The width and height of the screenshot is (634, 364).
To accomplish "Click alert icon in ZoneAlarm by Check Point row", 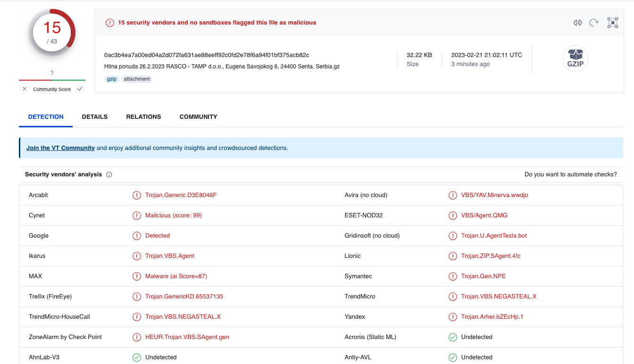I will [x=137, y=337].
